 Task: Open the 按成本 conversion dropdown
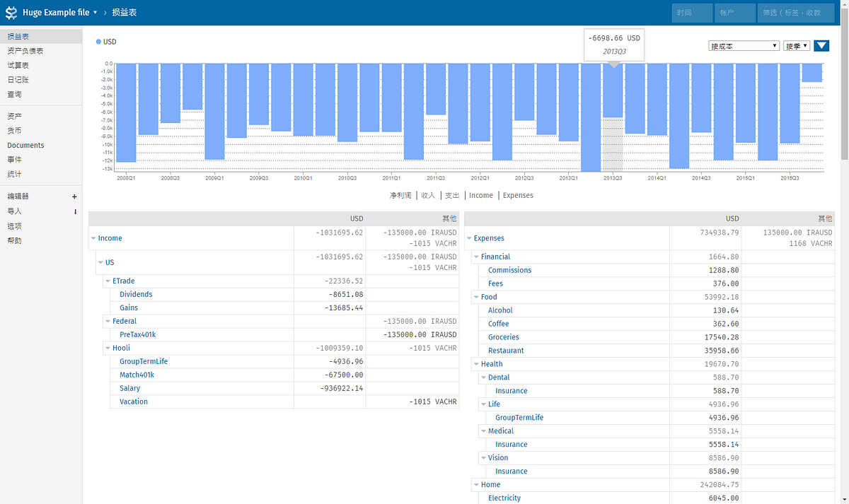[x=743, y=46]
